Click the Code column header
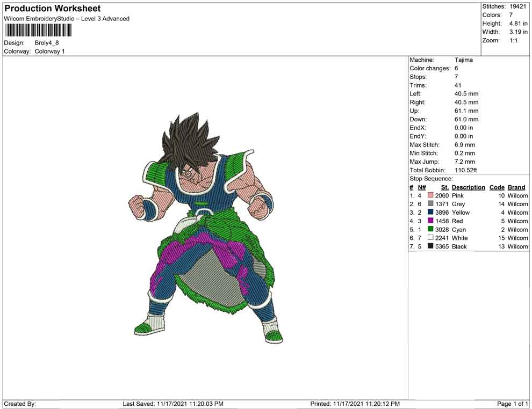The image size is (532, 409). click(x=497, y=187)
